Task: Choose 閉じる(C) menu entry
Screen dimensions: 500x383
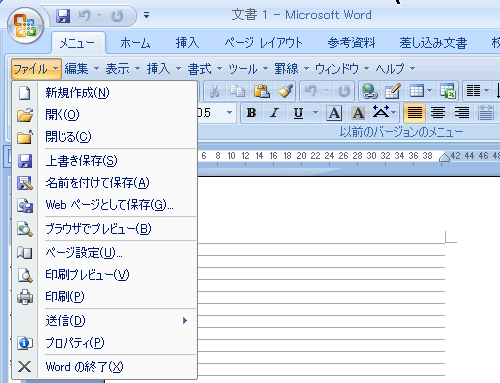Action: point(105,137)
